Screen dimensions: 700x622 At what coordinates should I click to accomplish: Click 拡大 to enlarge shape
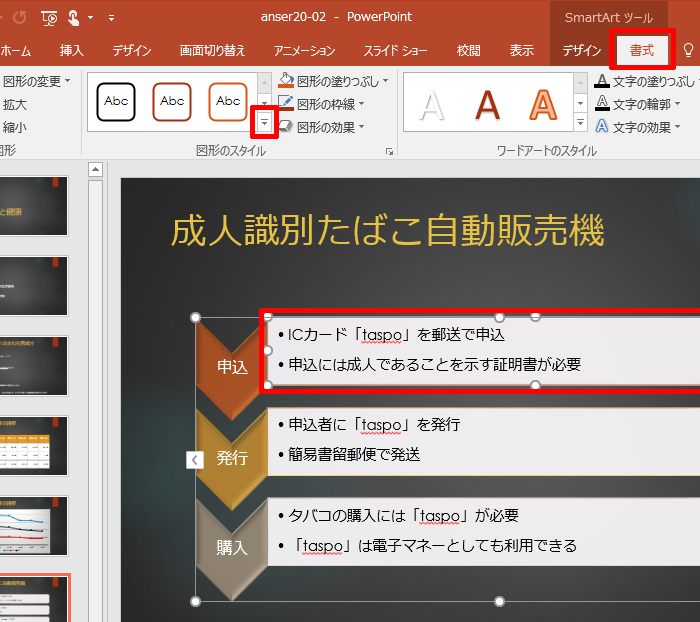15,104
